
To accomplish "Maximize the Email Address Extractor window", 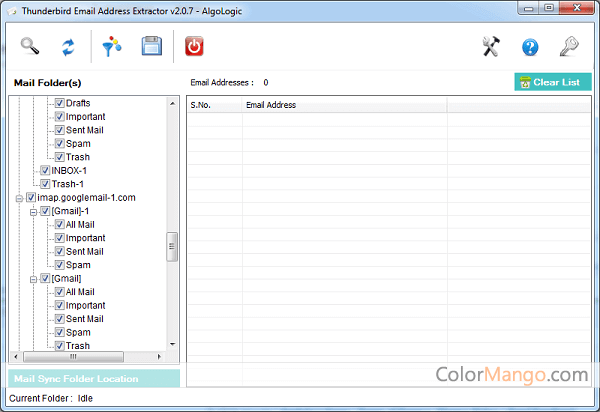I will [549, 8].
